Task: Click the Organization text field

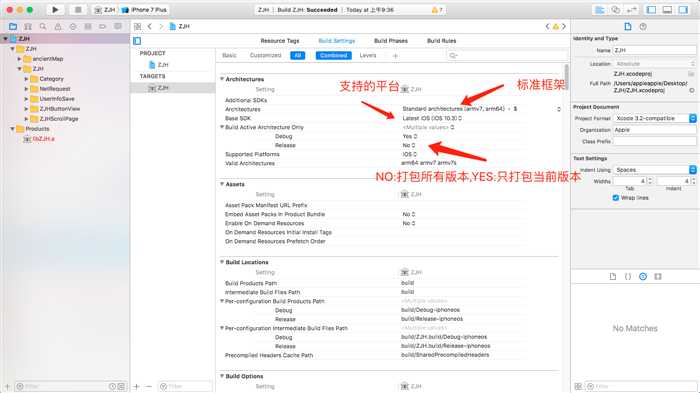Action: click(x=654, y=130)
